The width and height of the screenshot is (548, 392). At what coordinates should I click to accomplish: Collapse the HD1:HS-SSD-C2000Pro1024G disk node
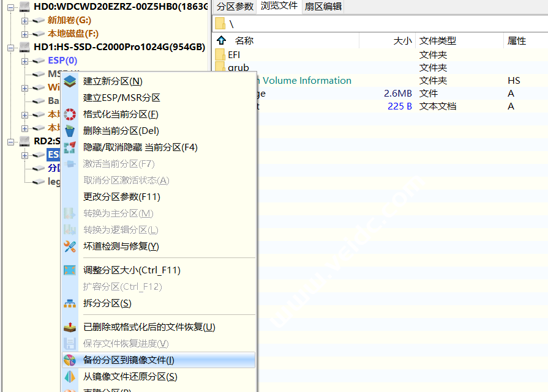(11, 48)
